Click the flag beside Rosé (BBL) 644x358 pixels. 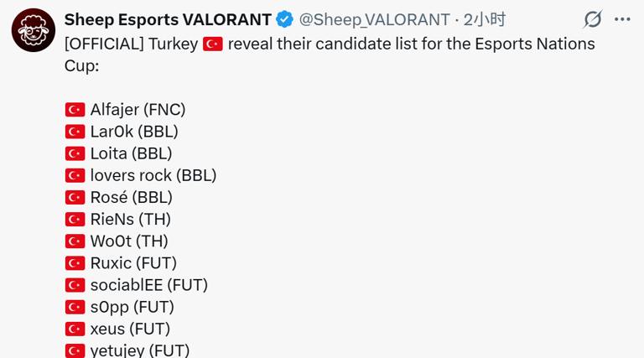click(75, 197)
